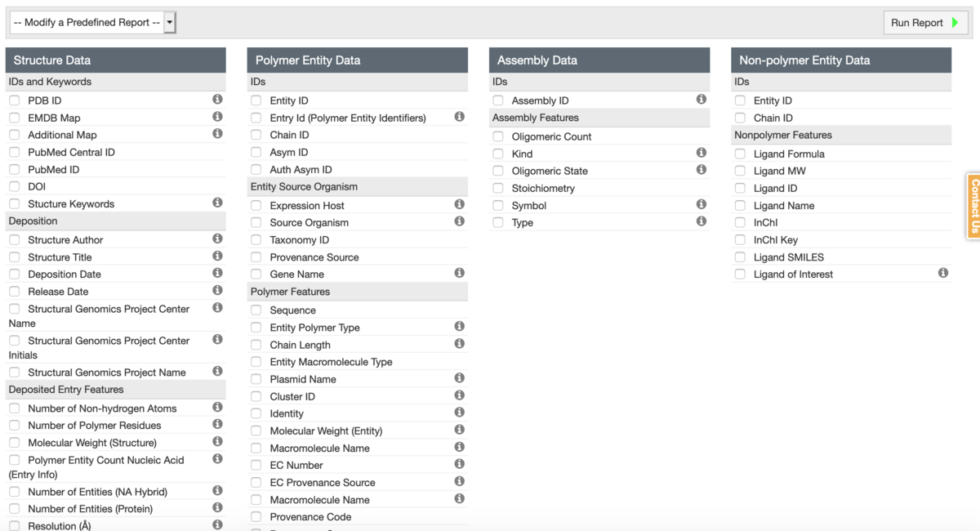Click info icon beside Structure Author

pos(217,239)
